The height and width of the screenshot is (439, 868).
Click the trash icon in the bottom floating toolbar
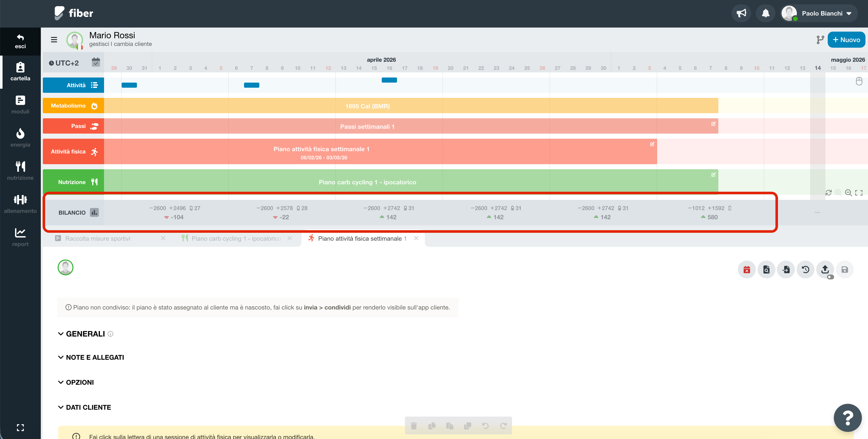click(414, 426)
